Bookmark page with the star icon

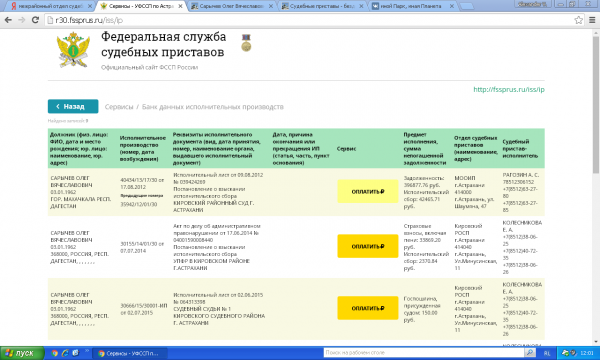click(x=578, y=20)
